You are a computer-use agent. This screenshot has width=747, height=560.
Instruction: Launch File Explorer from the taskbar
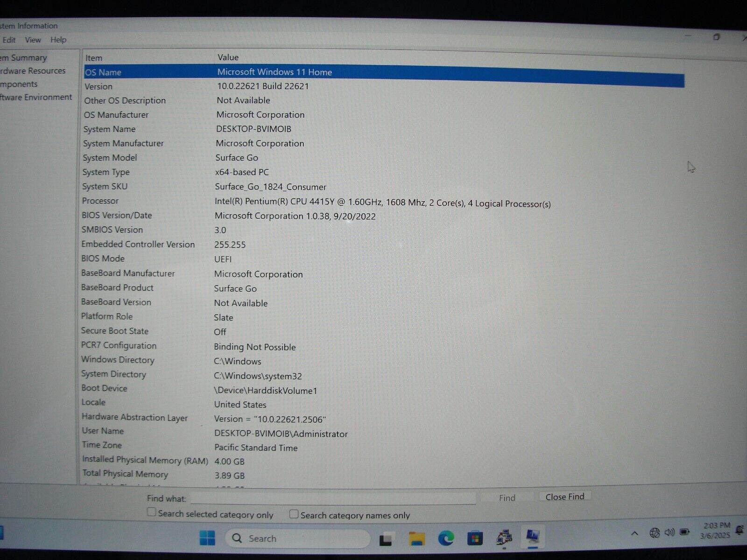416,538
